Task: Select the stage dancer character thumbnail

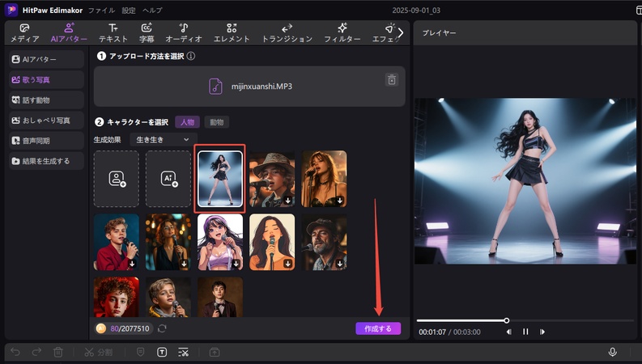Action: 220,179
